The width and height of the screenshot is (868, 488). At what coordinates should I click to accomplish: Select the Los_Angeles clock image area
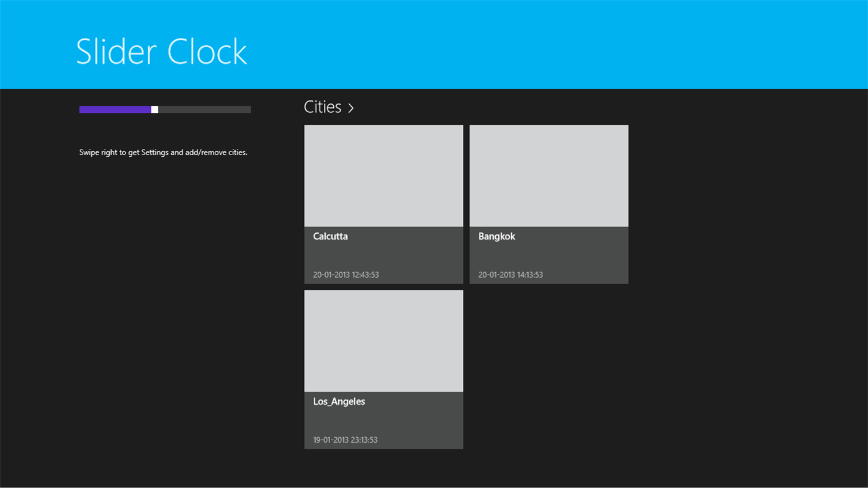[x=383, y=340]
